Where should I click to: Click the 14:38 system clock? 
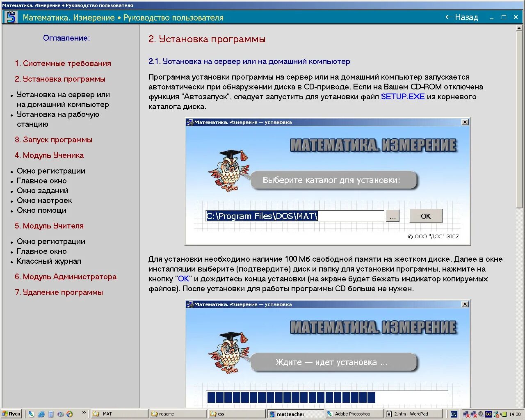click(515, 414)
